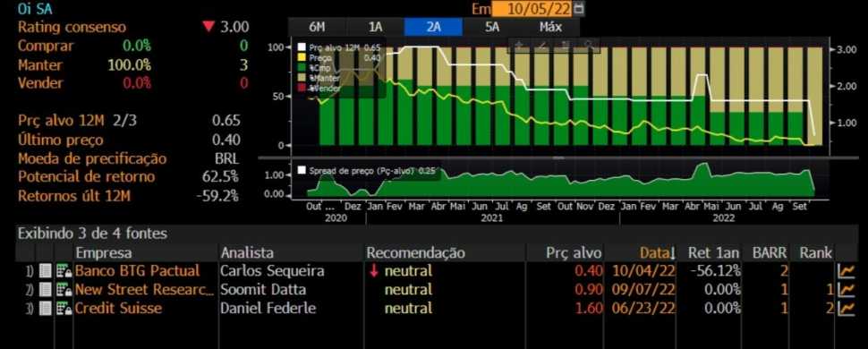This screenshot has height=349, width=868.
Task: Open the document icon in Banco BTG Pactual row
Action: pyautogui.click(x=46, y=271)
